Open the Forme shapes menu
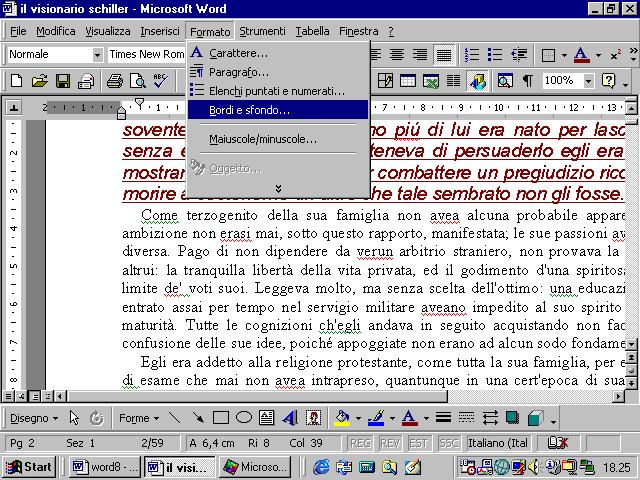640x480 pixels. tap(139, 418)
